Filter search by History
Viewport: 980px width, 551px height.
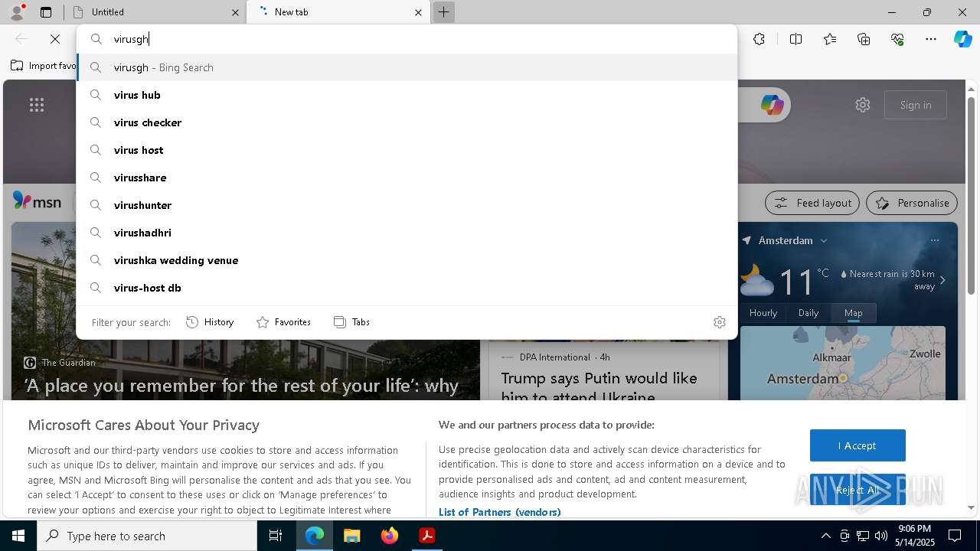point(210,322)
